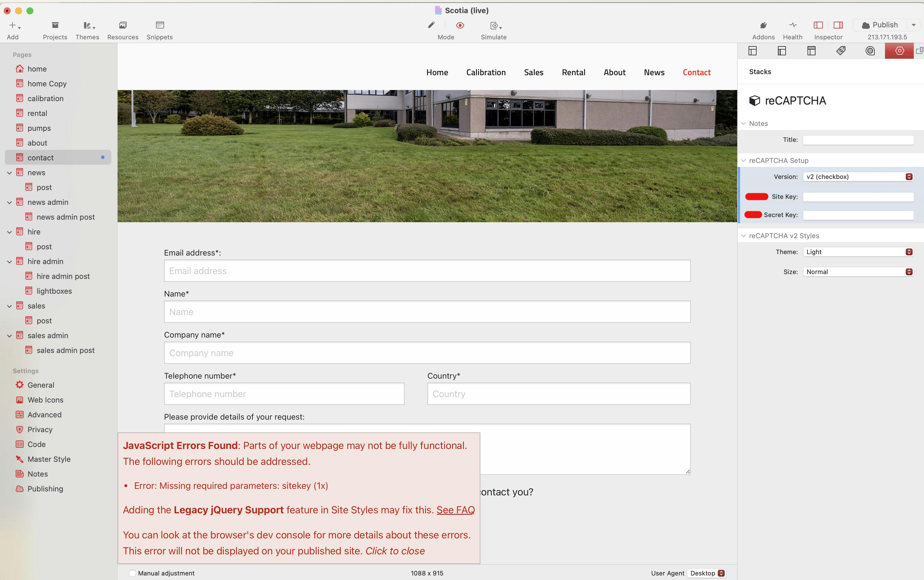Click the Calibration navigation menu item

tap(486, 72)
